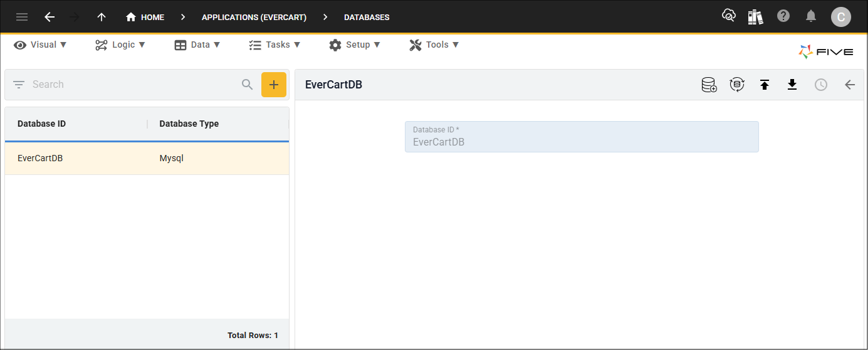Click the up arrow navigation icon

[x=102, y=17]
